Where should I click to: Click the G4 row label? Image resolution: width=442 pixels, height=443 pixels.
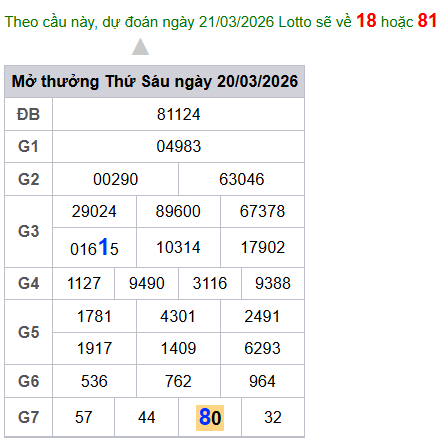tap(29, 283)
